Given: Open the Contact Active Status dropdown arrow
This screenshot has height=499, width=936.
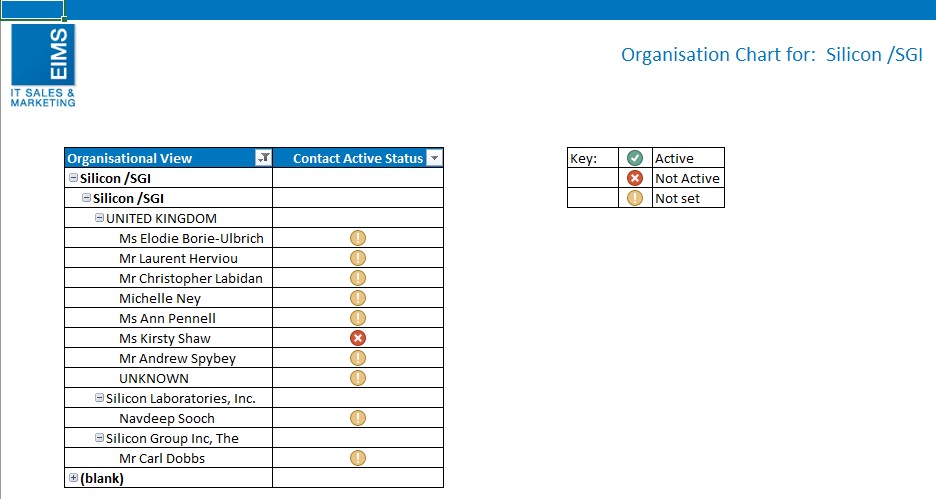Looking at the screenshot, I should tap(435, 158).
